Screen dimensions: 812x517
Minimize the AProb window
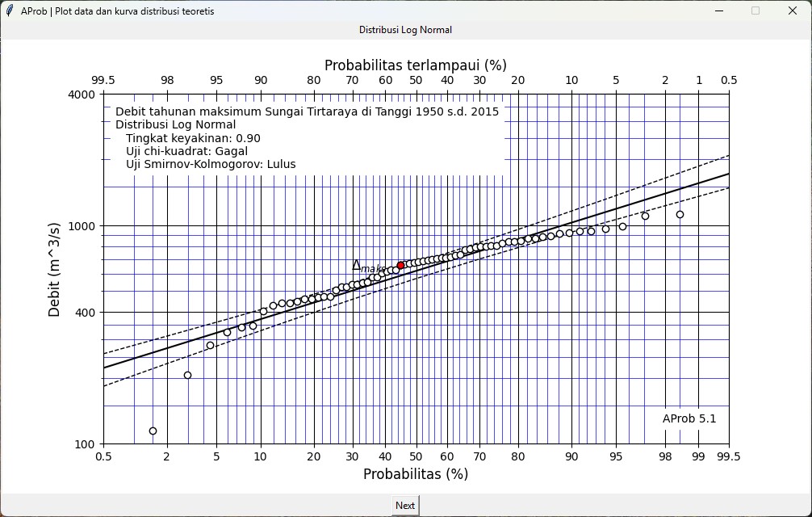coord(718,11)
